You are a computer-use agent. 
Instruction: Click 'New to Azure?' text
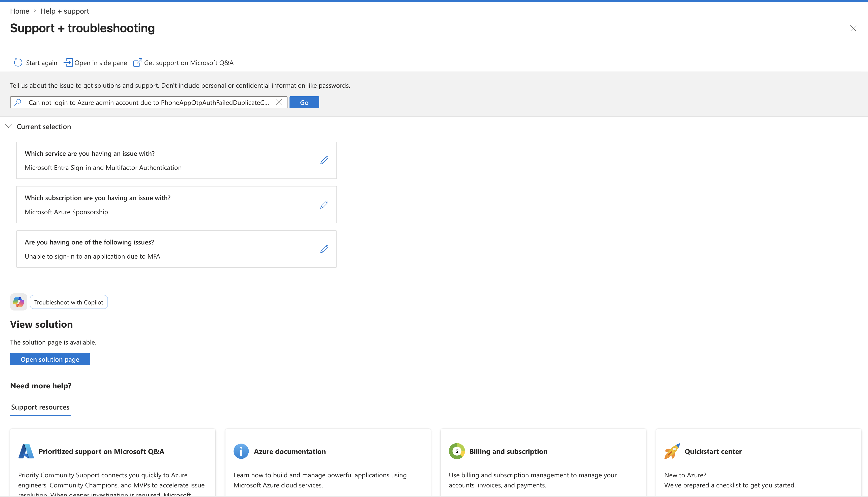[x=685, y=475]
